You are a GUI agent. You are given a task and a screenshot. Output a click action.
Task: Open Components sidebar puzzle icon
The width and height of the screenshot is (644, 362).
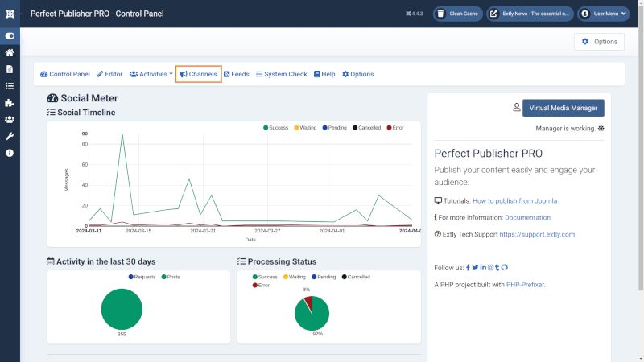click(10, 103)
